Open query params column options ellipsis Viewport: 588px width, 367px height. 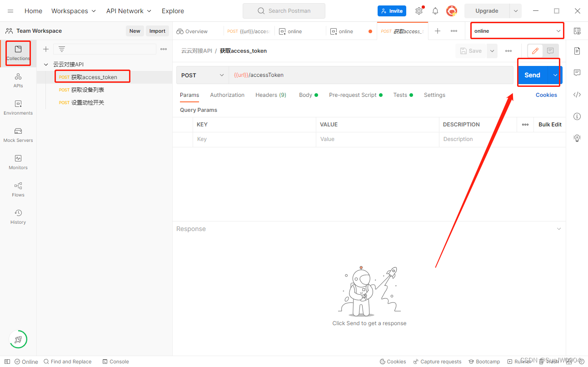(x=525, y=125)
